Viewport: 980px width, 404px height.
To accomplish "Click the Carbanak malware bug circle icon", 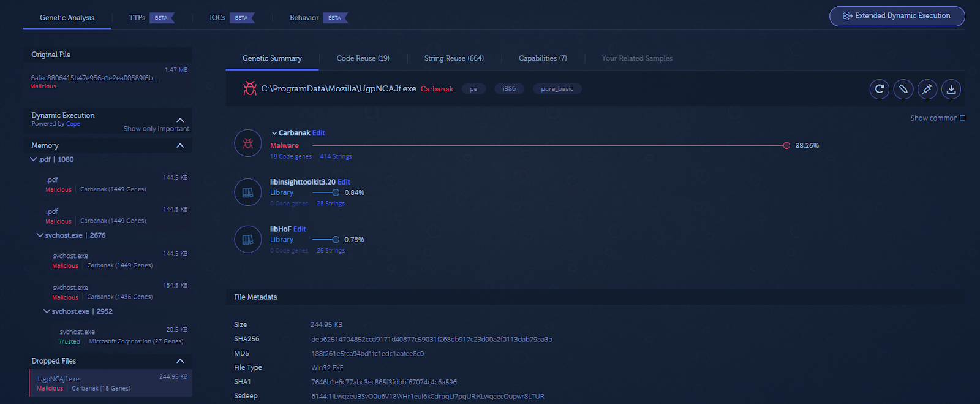I will (x=248, y=143).
